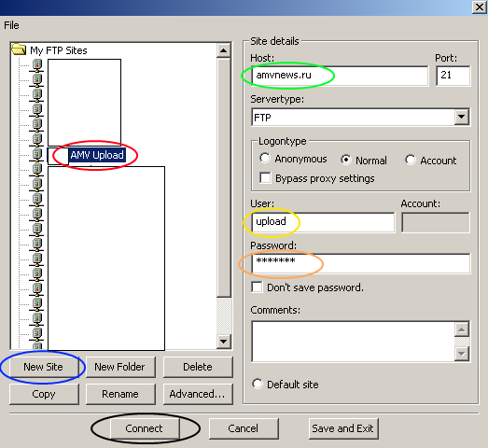Viewport: 488px width, 448px height.
Task: Select the Anonymous logon type
Action: [265, 158]
